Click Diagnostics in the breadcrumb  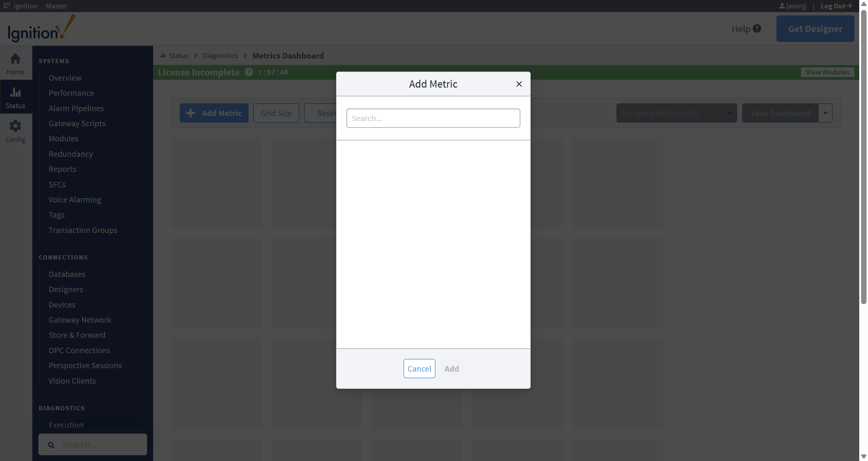(220, 56)
